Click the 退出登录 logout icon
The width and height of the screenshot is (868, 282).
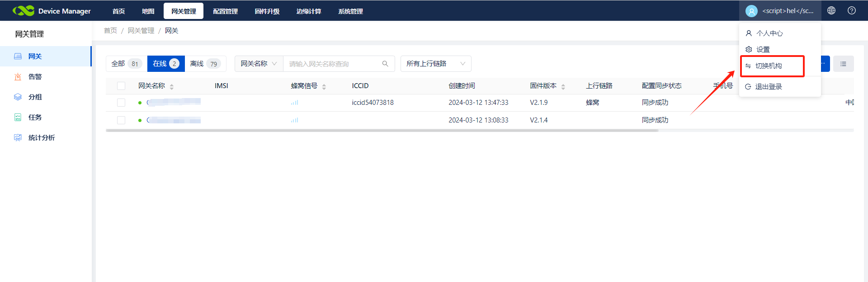tap(748, 86)
